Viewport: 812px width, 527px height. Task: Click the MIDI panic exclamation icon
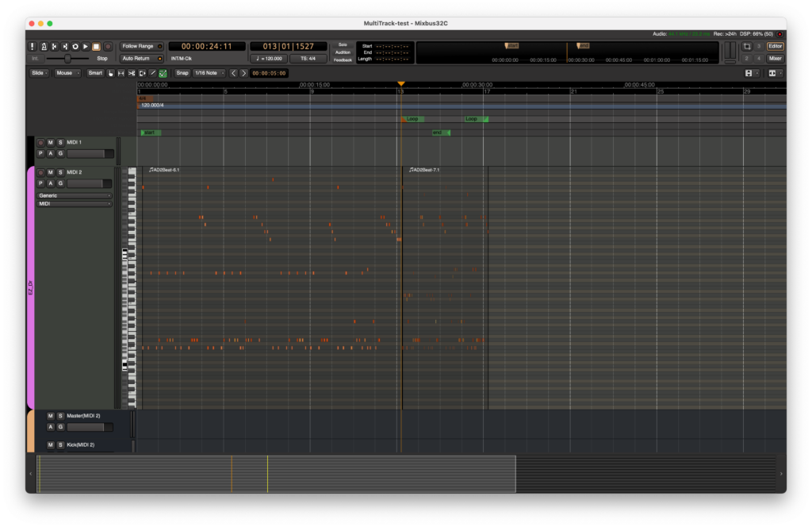(x=33, y=47)
